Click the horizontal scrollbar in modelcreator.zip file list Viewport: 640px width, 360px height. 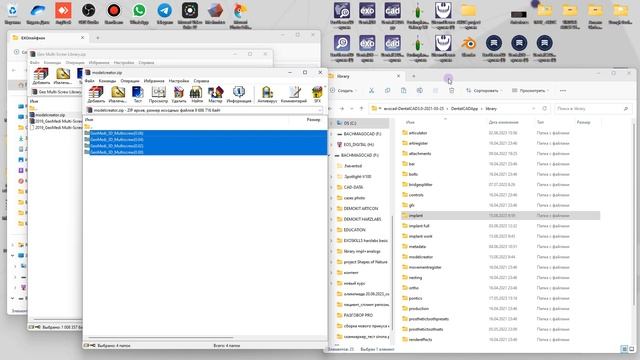(161, 338)
